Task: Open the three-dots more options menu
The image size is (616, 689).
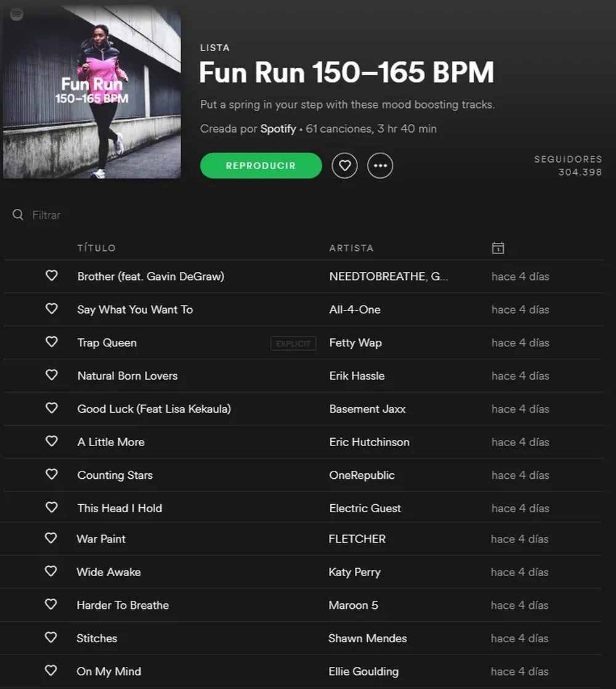Action: [x=380, y=166]
